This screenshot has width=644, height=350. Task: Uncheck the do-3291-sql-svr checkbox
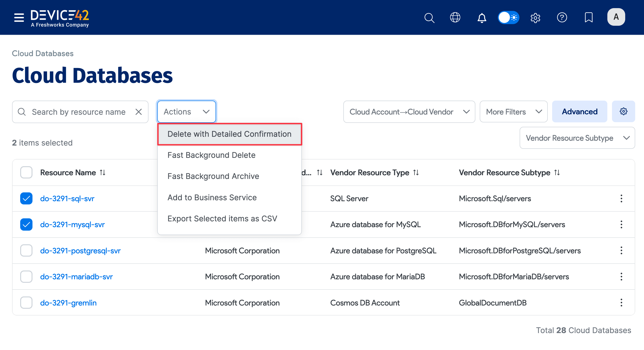(26, 198)
